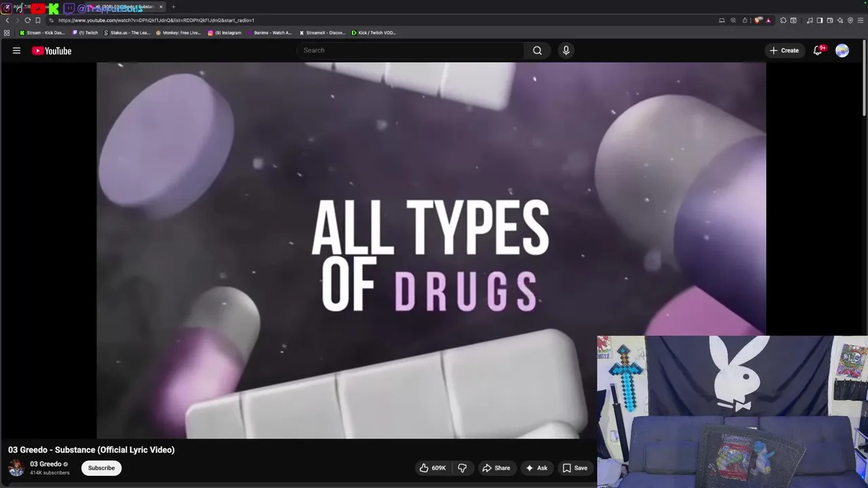Open Brave Shields lion icon

point(758,20)
